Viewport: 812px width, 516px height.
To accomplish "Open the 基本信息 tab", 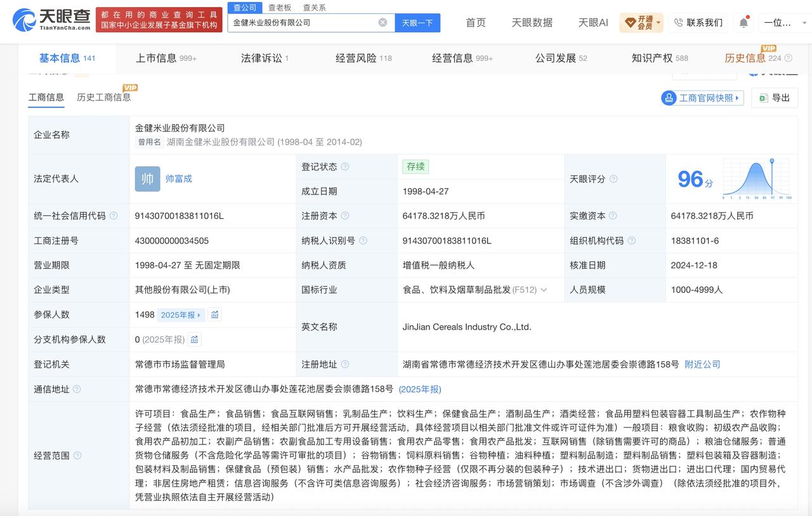I will [67, 58].
